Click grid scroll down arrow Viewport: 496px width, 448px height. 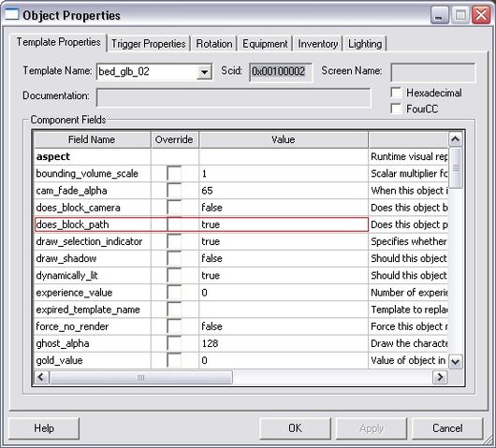click(x=455, y=361)
